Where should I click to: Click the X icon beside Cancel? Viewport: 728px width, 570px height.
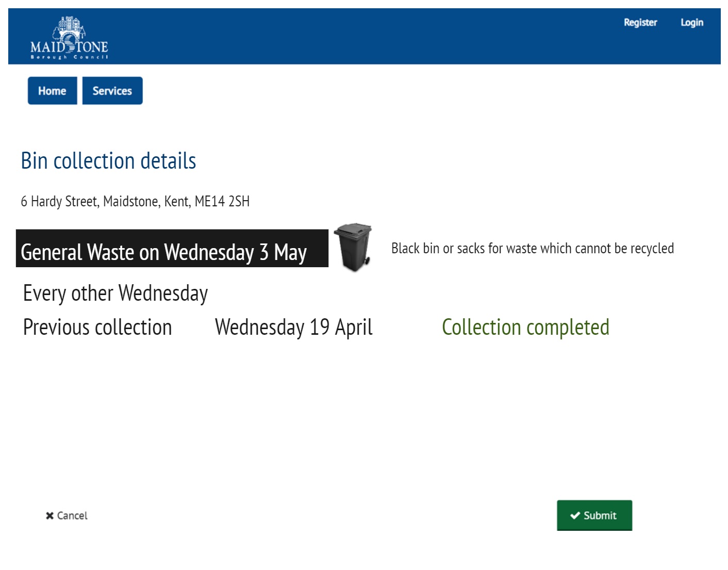pyautogui.click(x=49, y=515)
